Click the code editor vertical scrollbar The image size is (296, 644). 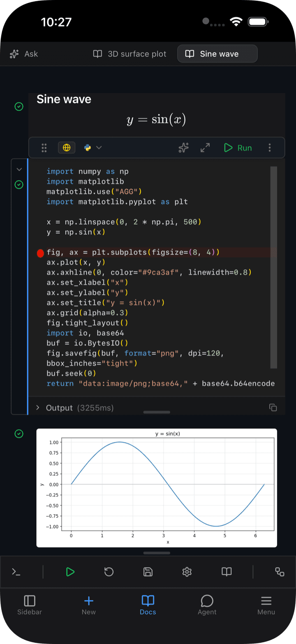(273, 268)
